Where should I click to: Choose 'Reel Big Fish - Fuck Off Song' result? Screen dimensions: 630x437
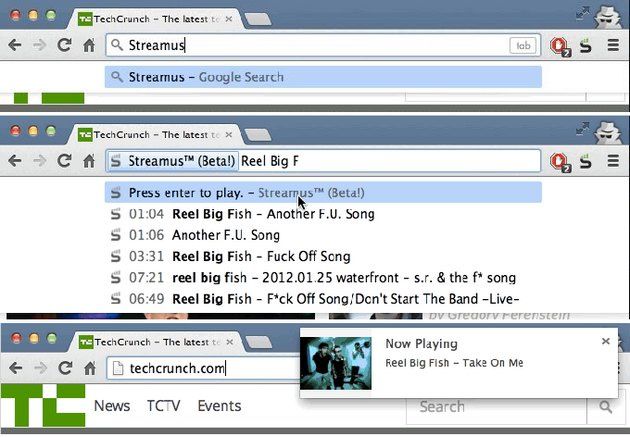point(323,256)
